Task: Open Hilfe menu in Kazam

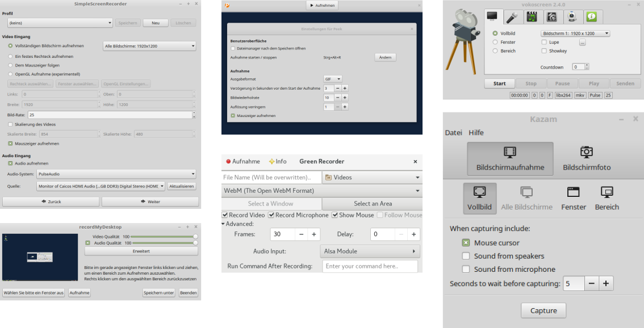Action: [x=476, y=133]
